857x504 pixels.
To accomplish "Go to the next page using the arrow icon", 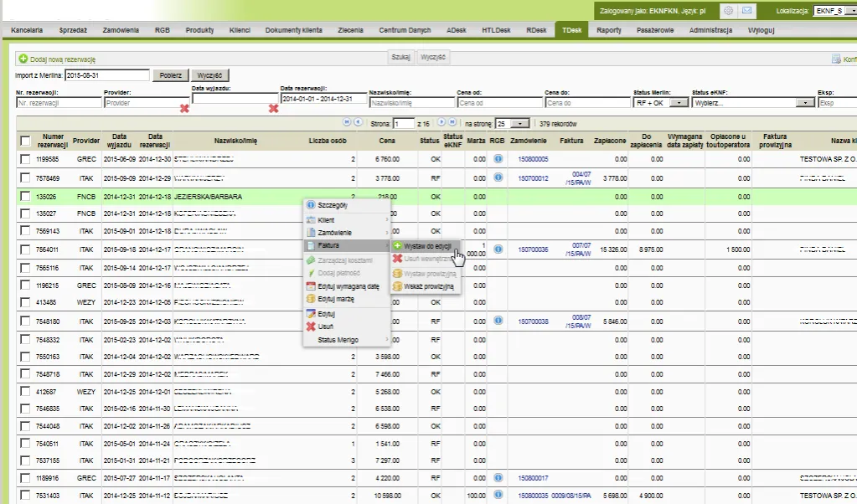I will (442, 122).
